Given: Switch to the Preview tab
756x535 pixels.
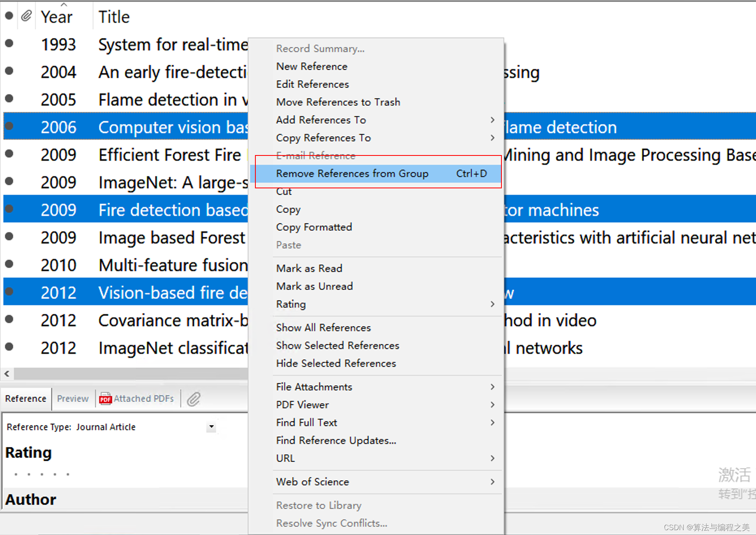Looking at the screenshot, I should 73,399.
